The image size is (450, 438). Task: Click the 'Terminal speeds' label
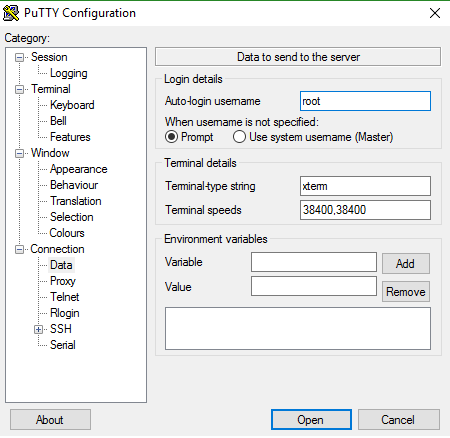(x=203, y=210)
